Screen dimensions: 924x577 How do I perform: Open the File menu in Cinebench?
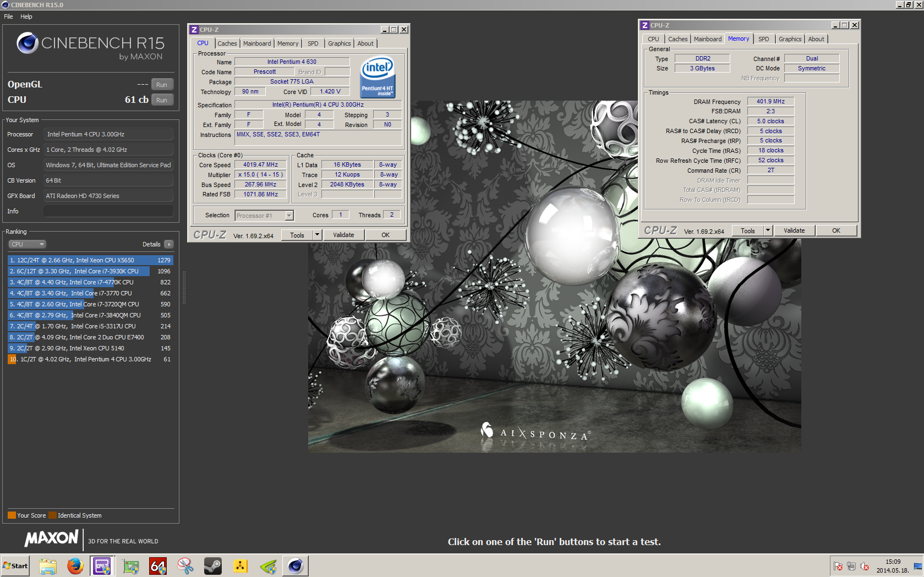click(x=8, y=17)
